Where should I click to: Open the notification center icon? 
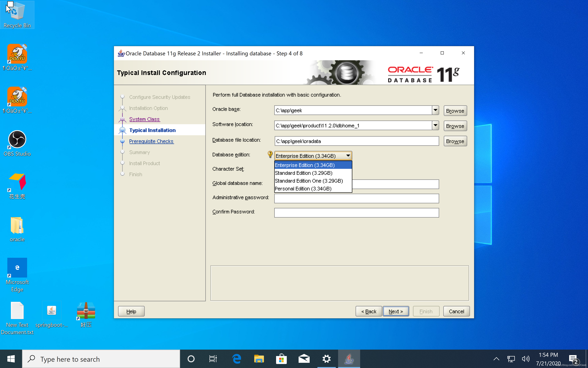click(573, 359)
